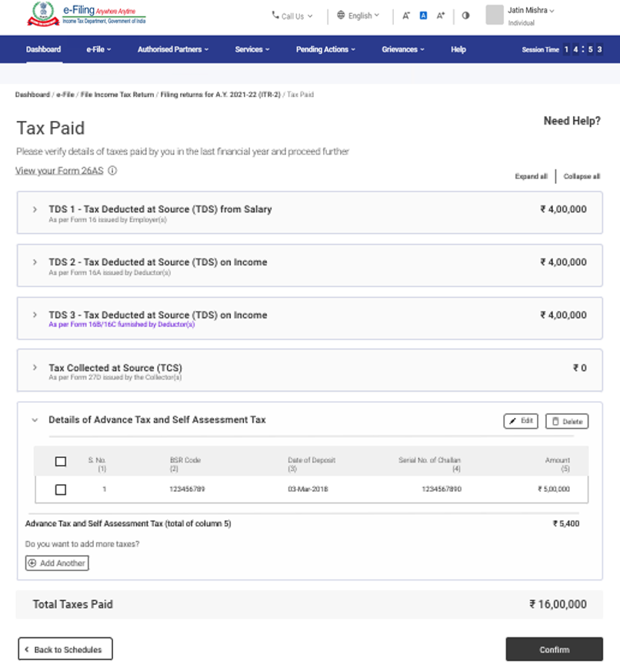The height and width of the screenshot is (672, 620).
Task: Collapse Details of Advance Tax section
Action: tap(35, 420)
